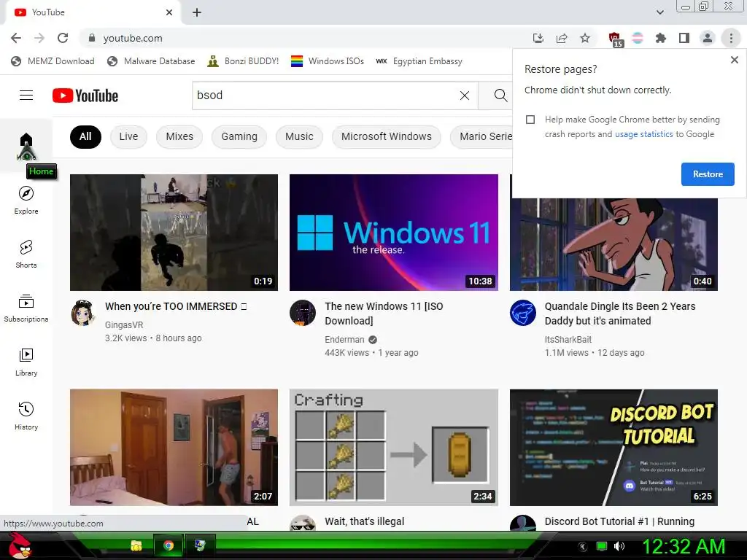Open Chrome three-dot menu
This screenshot has width=747, height=560.
(731, 38)
